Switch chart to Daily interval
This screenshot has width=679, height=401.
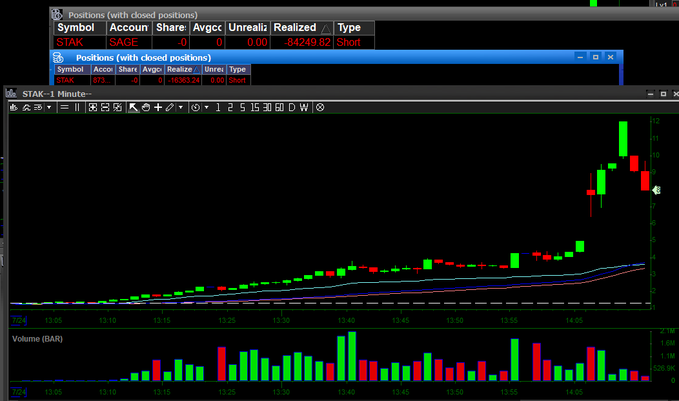[x=291, y=107]
